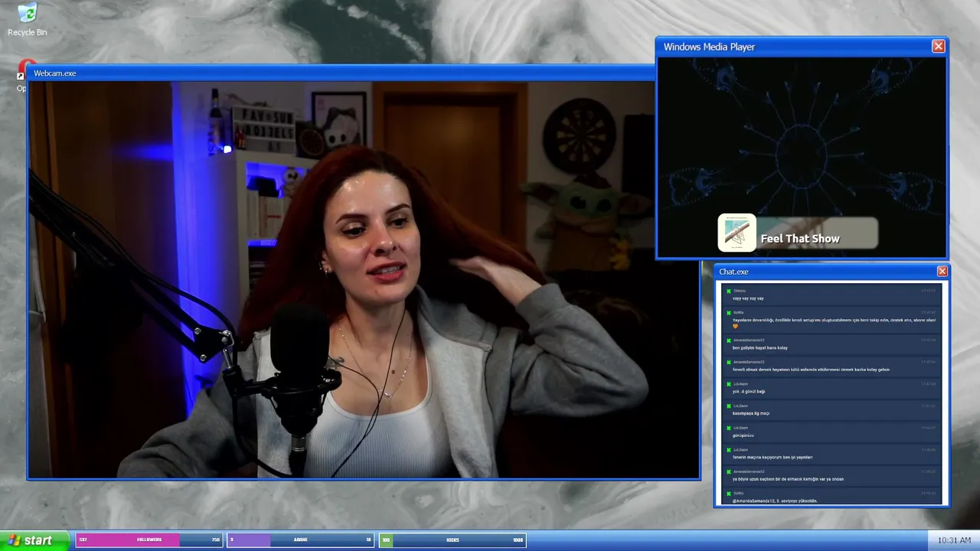Viewport: 980px width, 551px height.
Task: Click Kick badge beside 'vayy vay vay vay'
Action: [729, 291]
